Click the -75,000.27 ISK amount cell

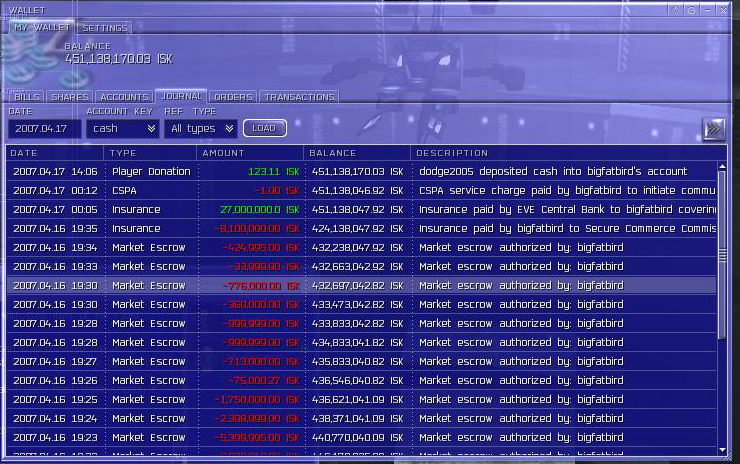point(264,380)
